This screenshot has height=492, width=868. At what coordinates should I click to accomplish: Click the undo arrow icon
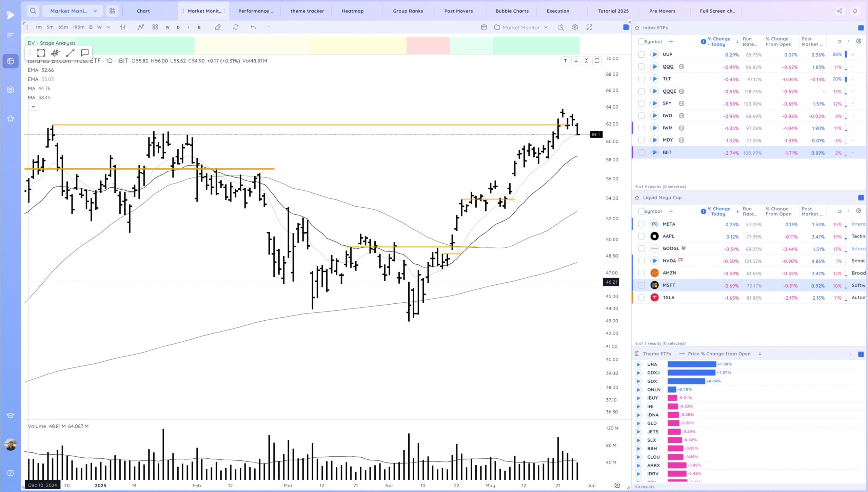pos(253,27)
